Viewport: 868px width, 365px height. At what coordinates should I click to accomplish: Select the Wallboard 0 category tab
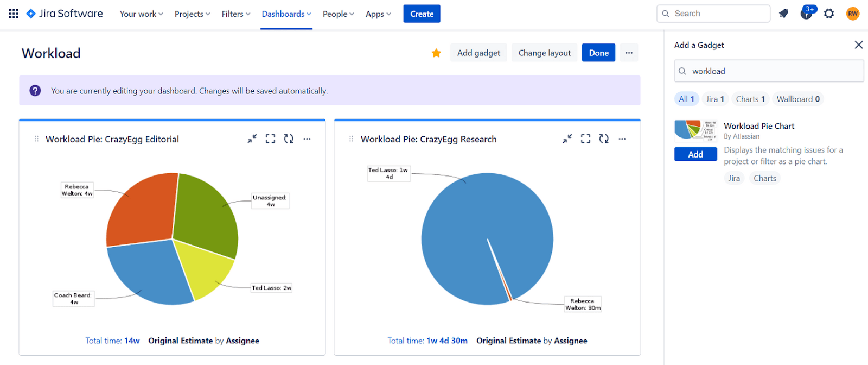click(798, 99)
